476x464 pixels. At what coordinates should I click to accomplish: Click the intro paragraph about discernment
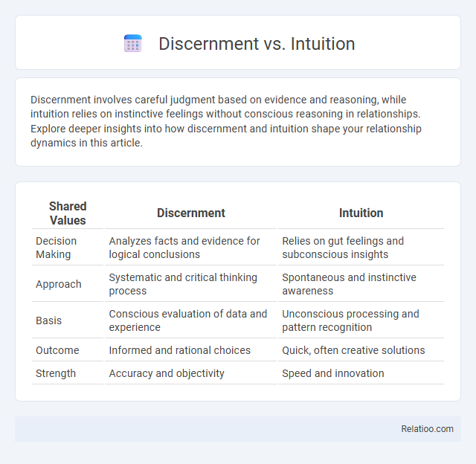(x=225, y=121)
